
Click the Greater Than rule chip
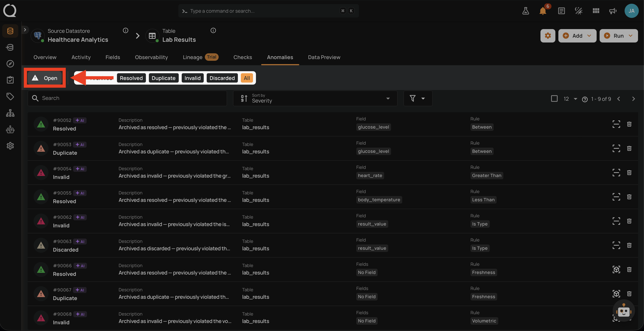coord(487,175)
